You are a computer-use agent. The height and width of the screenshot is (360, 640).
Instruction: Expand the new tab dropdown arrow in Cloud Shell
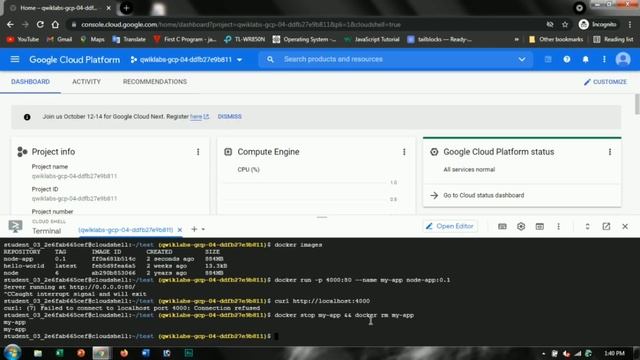pyautogui.click(x=203, y=229)
